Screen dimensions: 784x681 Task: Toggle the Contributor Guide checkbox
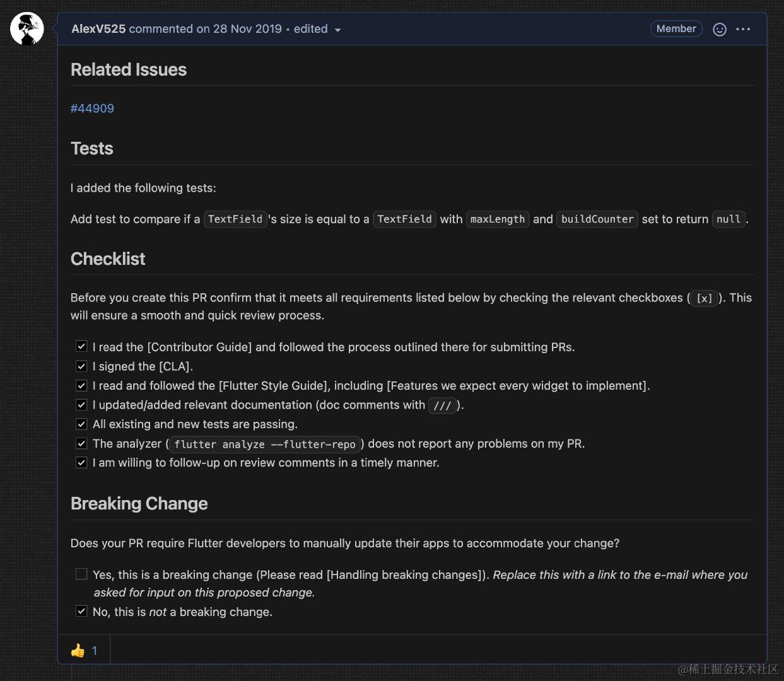(81, 346)
